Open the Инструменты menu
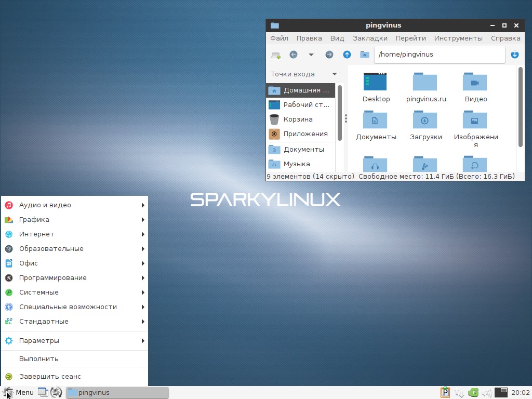Image resolution: width=532 pixels, height=399 pixels. click(x=458, y=38)
